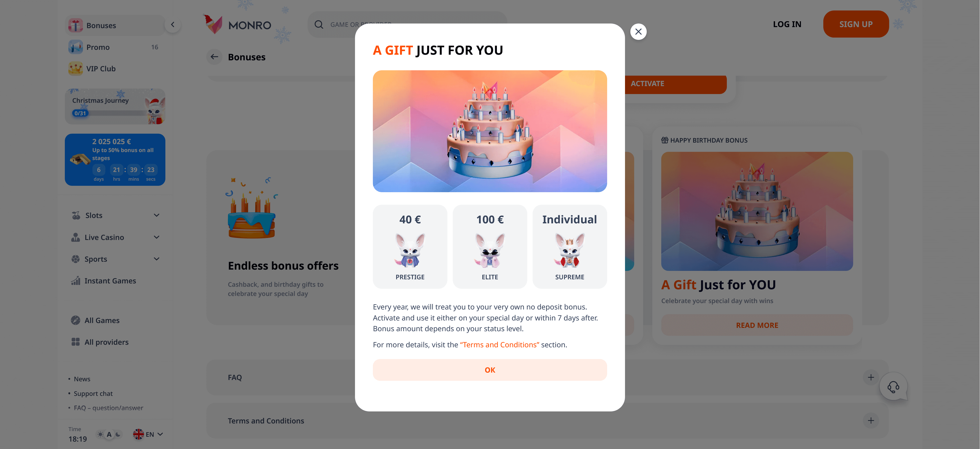This screenshot has width=980, height=449.
Task: Click the Monro logo
Action: coord(237,24)
